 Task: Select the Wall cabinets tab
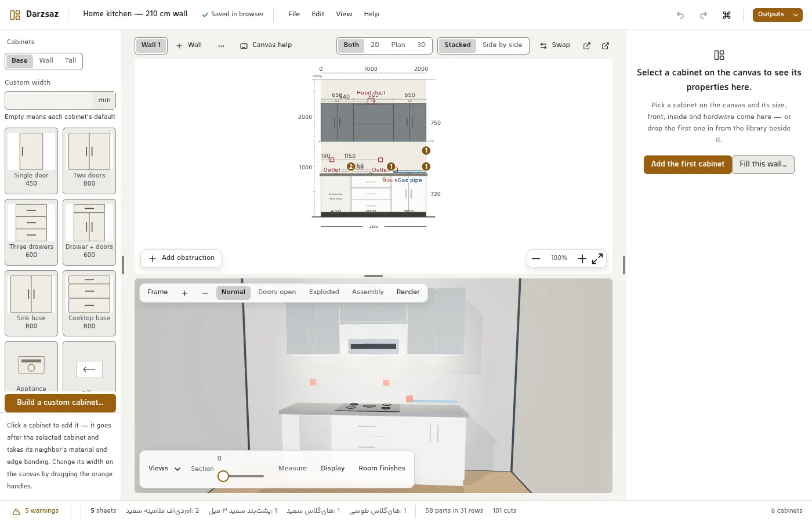click(46, 61)
